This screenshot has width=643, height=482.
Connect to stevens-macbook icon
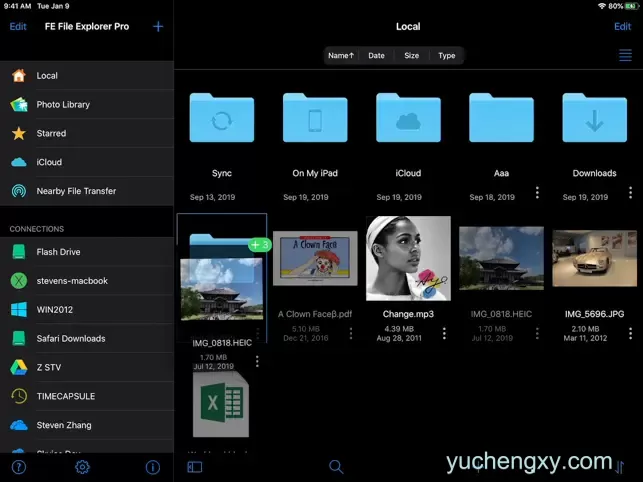[x=19, y=281]
